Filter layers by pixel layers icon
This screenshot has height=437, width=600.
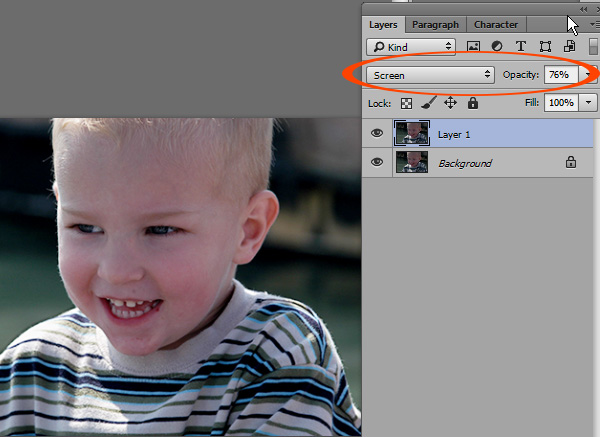coord(473,47)
